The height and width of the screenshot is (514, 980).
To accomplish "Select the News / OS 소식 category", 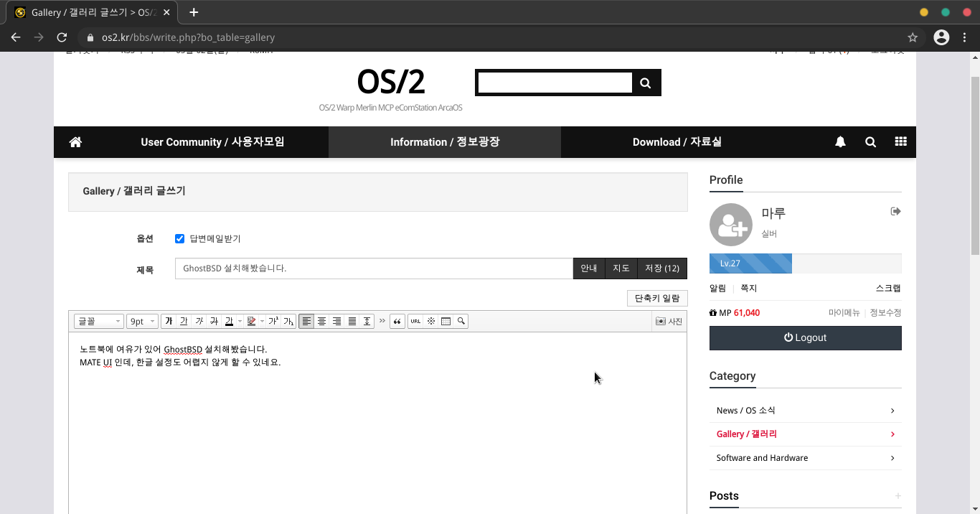I will click(x=745, y=411).
